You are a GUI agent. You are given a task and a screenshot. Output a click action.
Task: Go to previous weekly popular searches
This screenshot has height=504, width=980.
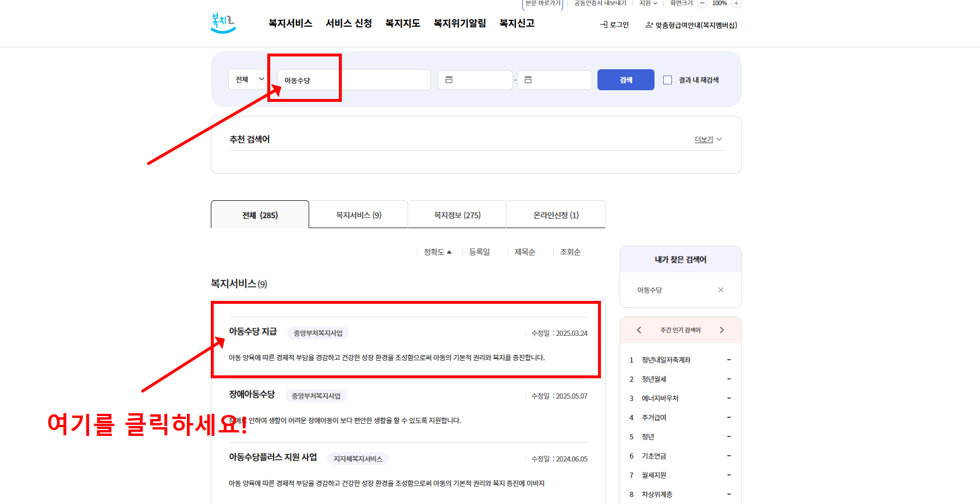(x=639, y=330)
